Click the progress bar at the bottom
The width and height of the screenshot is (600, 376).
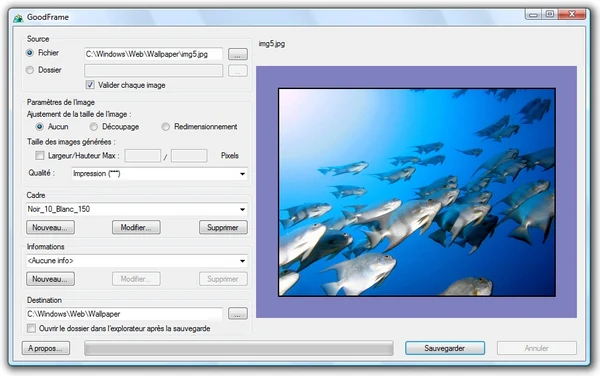pos(239,348)
